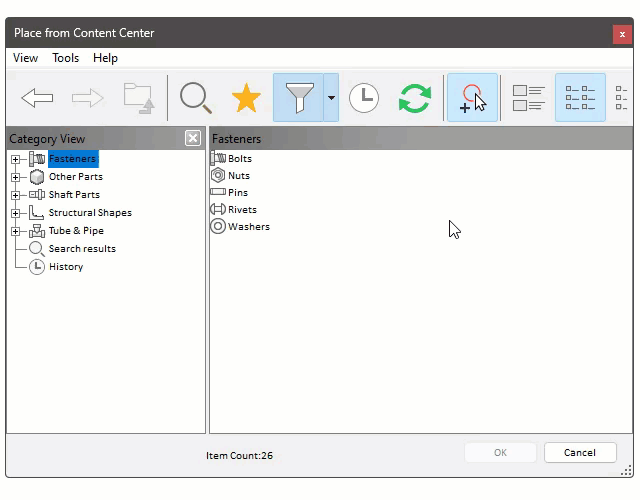Screen dimensions: 640x500
Task: Click the Bolts icon in the list
Action: click(218, 158)
